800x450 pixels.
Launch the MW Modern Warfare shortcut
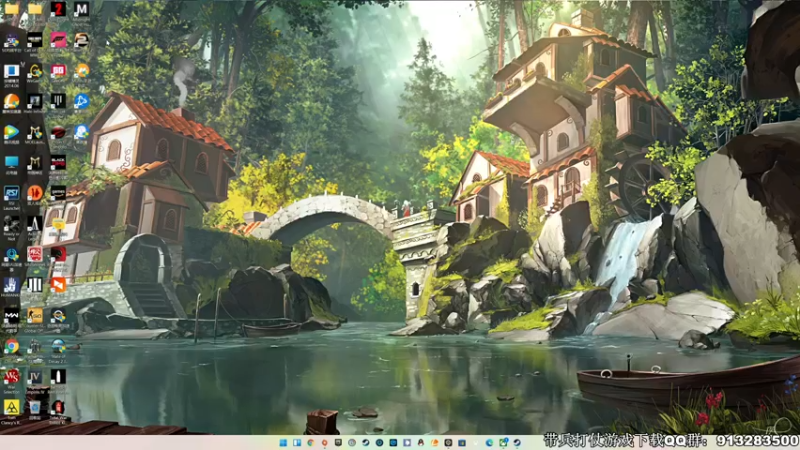coord(11,315)
